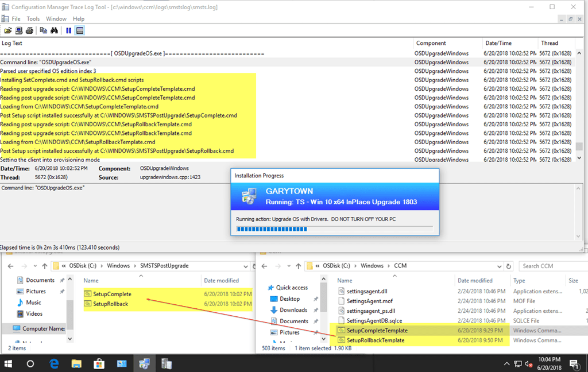The height and width of the screenshot is (372, 588).
Task: Open the Action Center notification icon
Action: 574,364
